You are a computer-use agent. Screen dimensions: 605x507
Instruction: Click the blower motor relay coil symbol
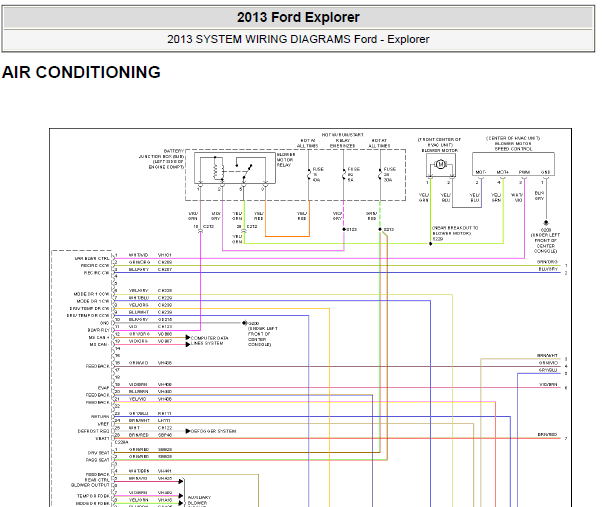click(x=218, y=171)
